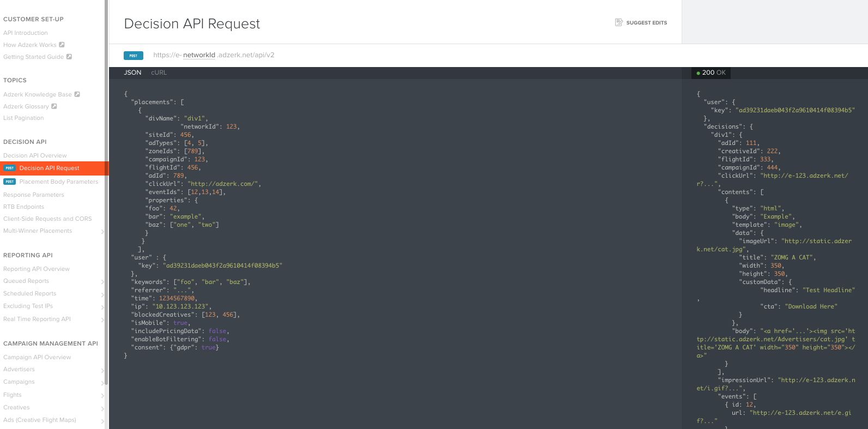Click external link icon beside Getting Started Guide
Image resolution: width=868 pixels, height=429 pixels.
coord(69,57)
